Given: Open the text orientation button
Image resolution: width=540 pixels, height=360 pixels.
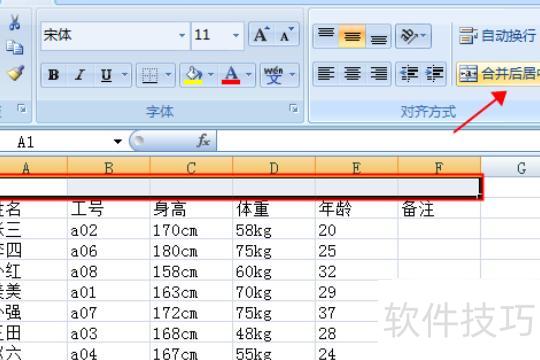Looking at the screenshot, I should coord(413,35).
